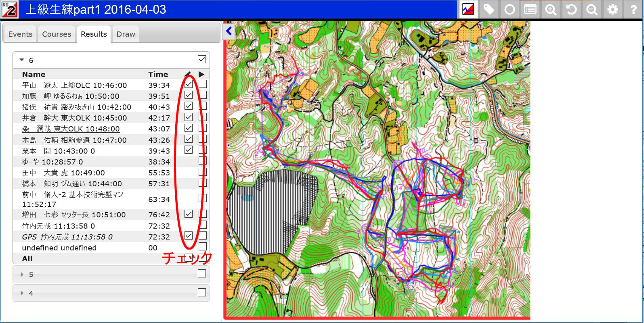Open the event info list icon

click(x=530, y=9)
